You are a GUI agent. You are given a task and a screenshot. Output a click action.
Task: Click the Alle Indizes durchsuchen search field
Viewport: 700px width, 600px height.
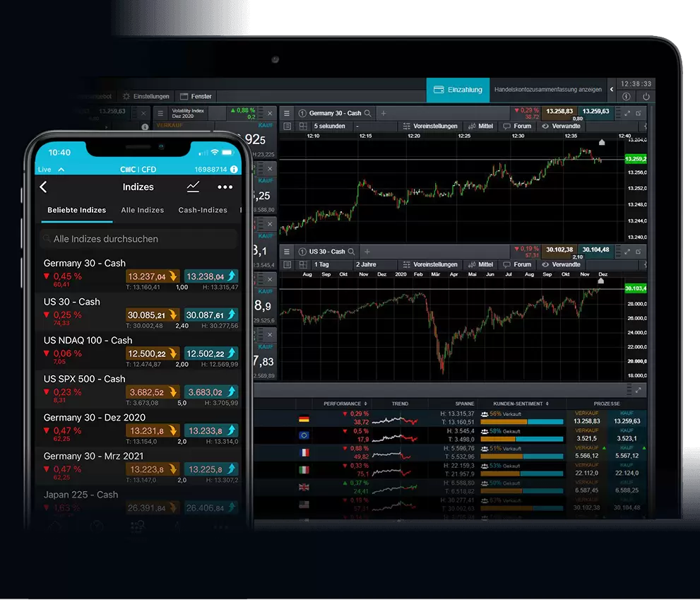tap(138, 239)
